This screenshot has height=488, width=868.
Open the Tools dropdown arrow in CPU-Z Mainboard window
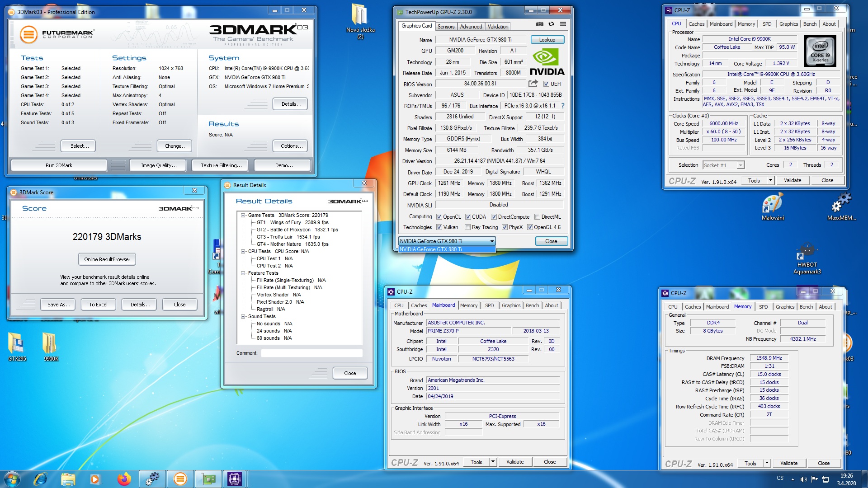493,462
